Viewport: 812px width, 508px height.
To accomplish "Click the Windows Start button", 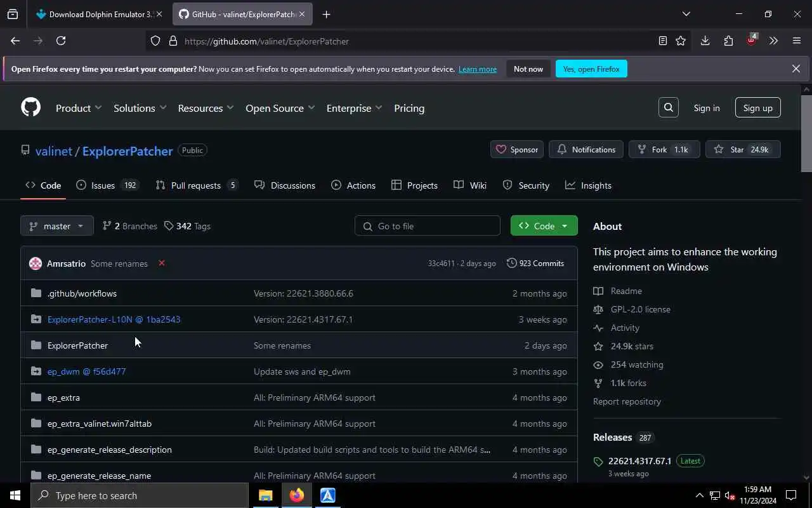I will pyautogui.click(x=15, y=495).
